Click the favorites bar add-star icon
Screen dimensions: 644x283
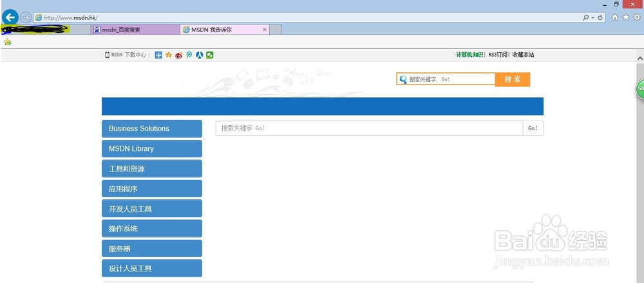point(7,42)
